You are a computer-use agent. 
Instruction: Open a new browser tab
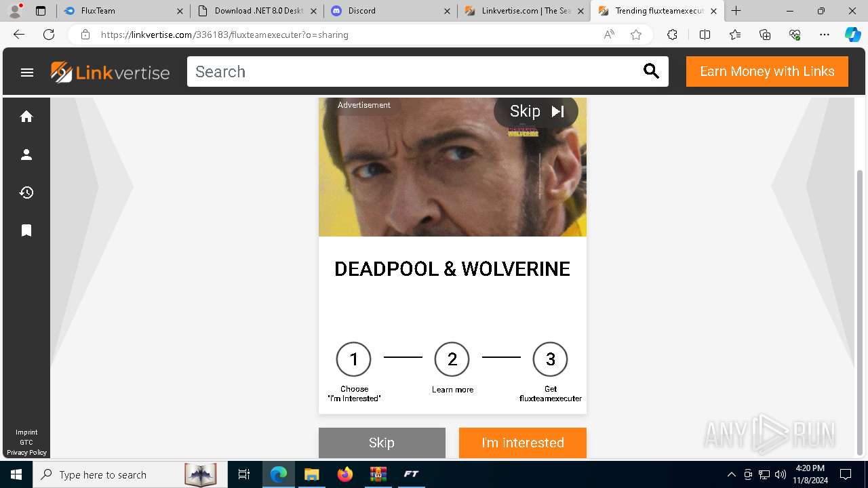click(x=736, y=11)
